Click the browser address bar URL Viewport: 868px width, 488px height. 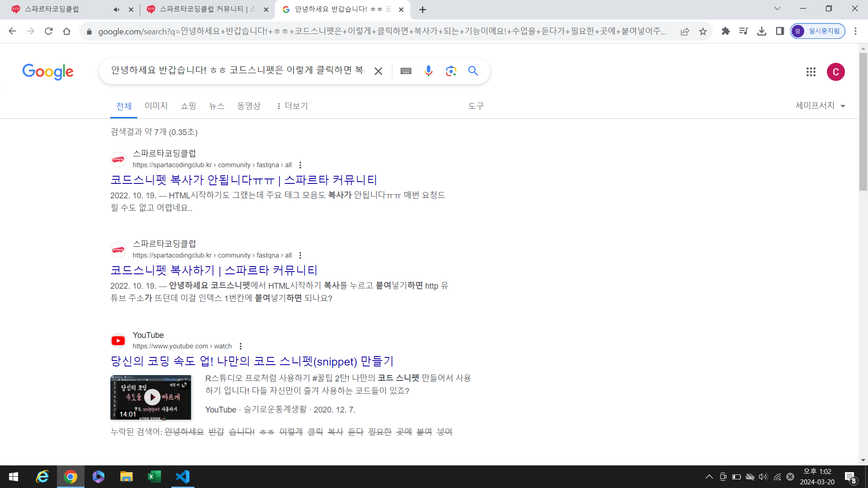(382, 31)
